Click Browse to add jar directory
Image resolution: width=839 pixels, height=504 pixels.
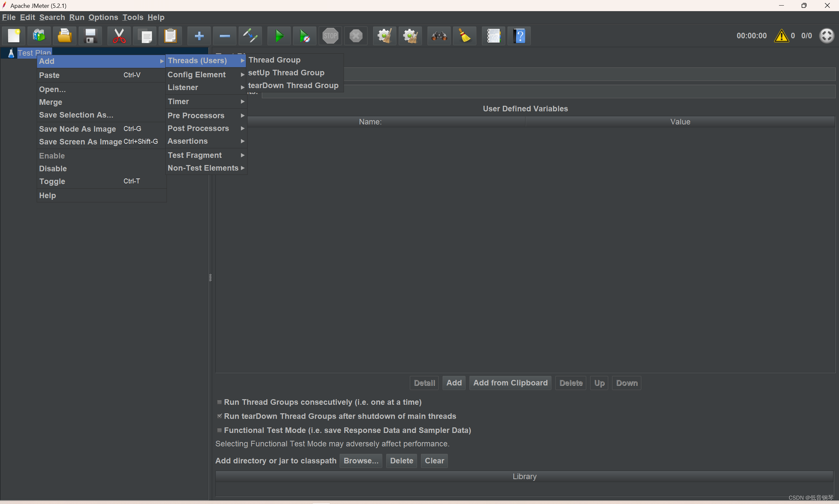point(360,461)
